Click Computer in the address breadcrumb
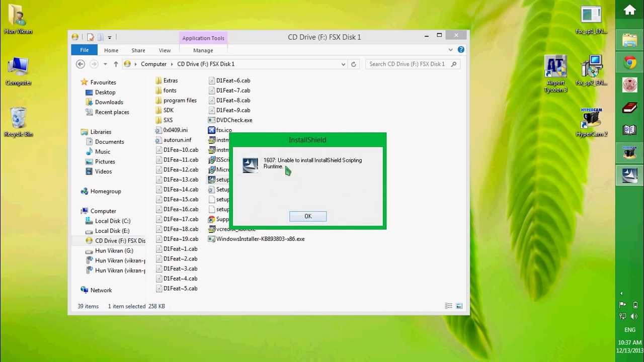 point(153,64)
